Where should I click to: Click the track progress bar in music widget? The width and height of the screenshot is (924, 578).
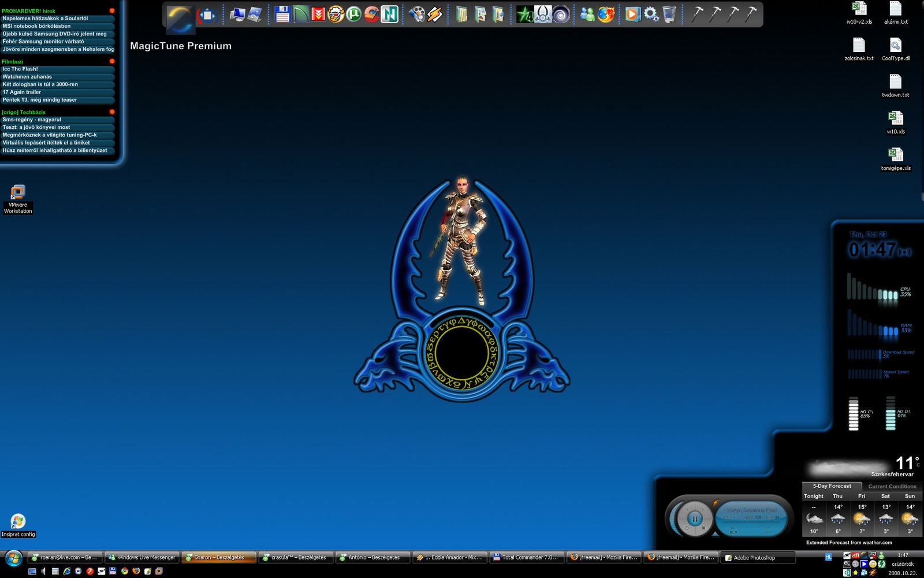pyautogui.click(x=751, y=522)
